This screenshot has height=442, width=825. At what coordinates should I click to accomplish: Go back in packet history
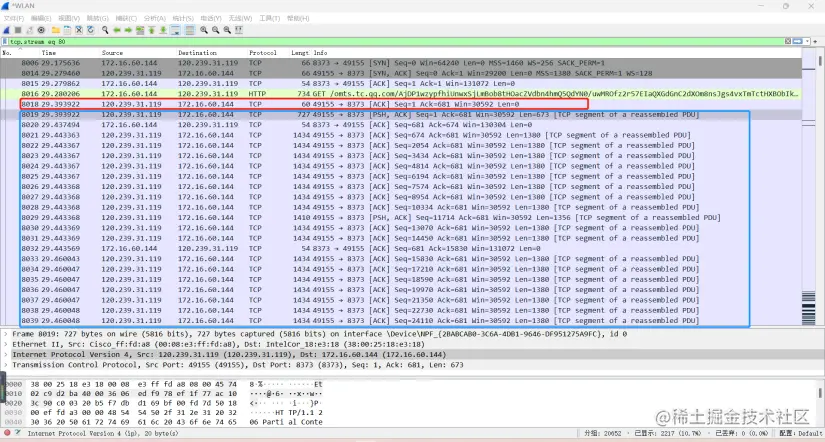(x=117, y=30)
